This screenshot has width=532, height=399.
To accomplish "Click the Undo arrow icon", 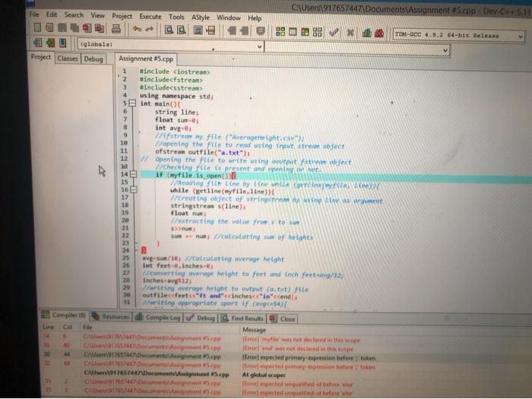I will click(x=137, y=29).
